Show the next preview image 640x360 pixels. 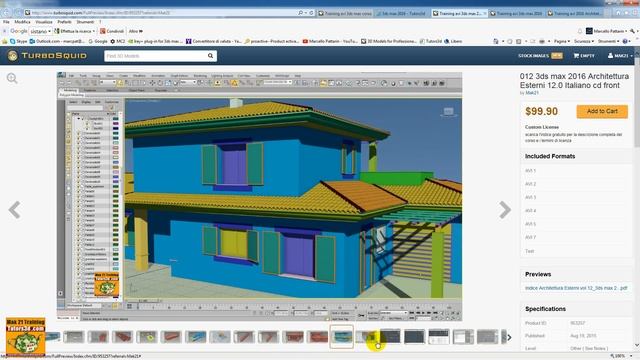(504, 210)
